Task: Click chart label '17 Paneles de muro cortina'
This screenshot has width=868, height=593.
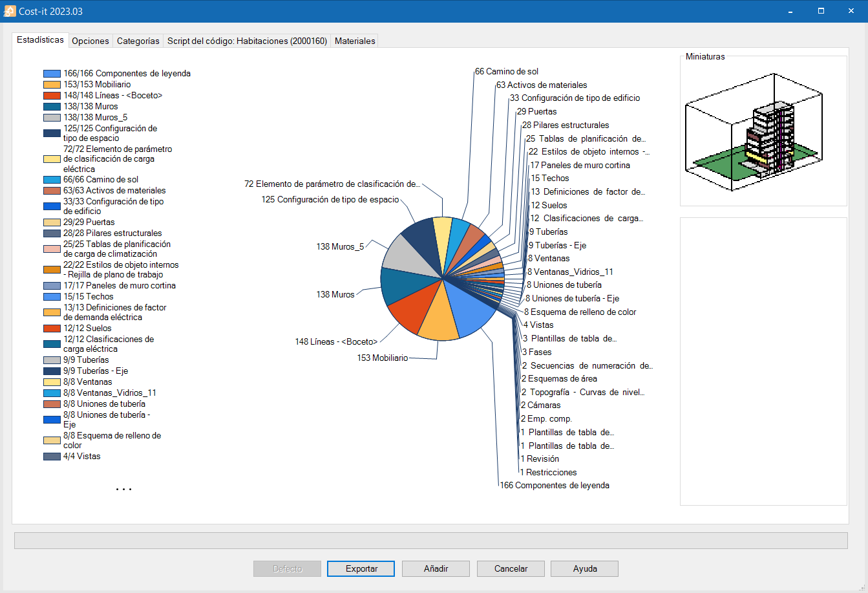Action: coord(580,165)
